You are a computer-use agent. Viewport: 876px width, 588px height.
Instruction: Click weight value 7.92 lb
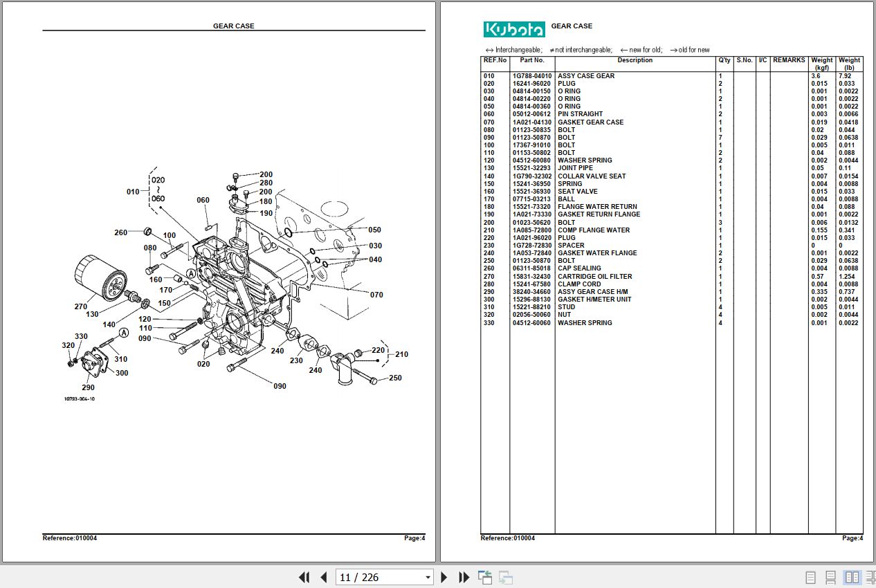(845, 76)
